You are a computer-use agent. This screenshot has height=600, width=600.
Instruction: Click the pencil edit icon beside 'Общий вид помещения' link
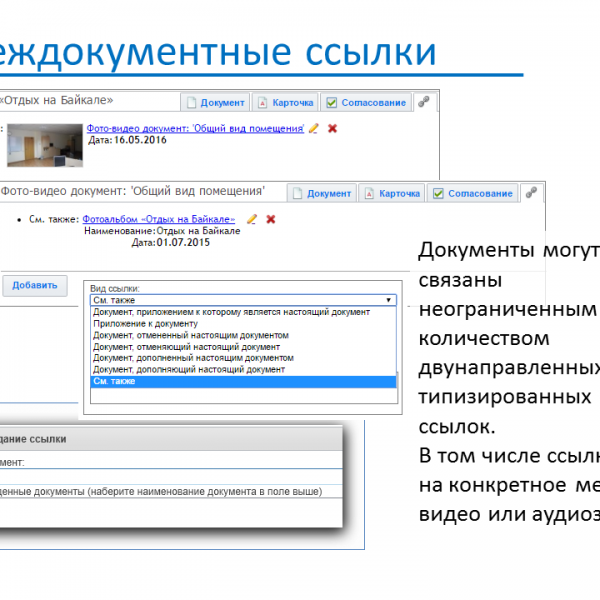pos(314,129)
